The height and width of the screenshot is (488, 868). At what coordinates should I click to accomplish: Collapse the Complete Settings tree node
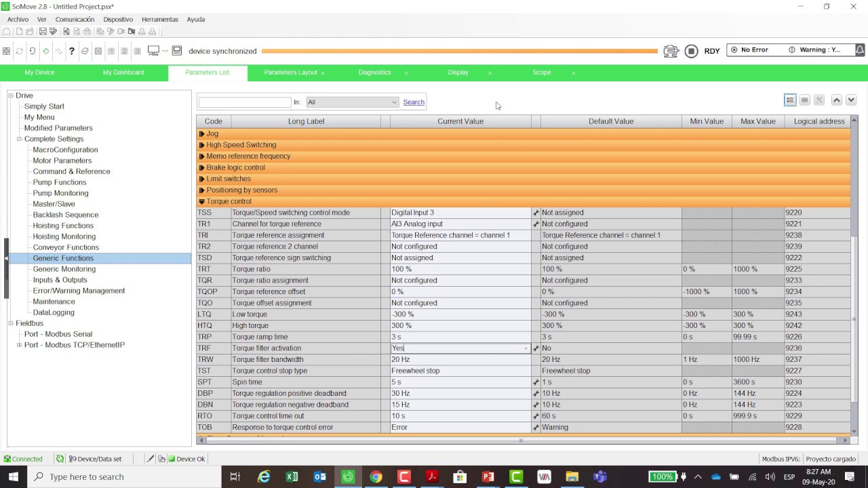[x=20, y=139]
